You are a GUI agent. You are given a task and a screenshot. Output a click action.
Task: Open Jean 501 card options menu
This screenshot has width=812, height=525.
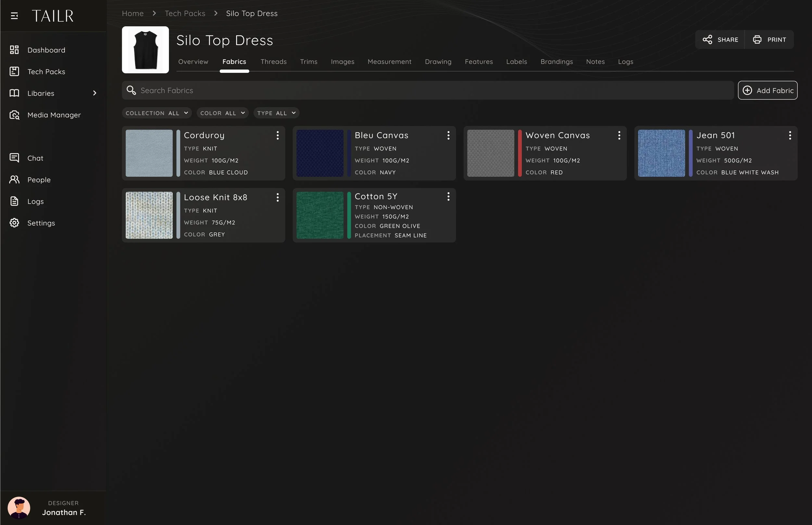pyautogui.click(x=790, y=135)
